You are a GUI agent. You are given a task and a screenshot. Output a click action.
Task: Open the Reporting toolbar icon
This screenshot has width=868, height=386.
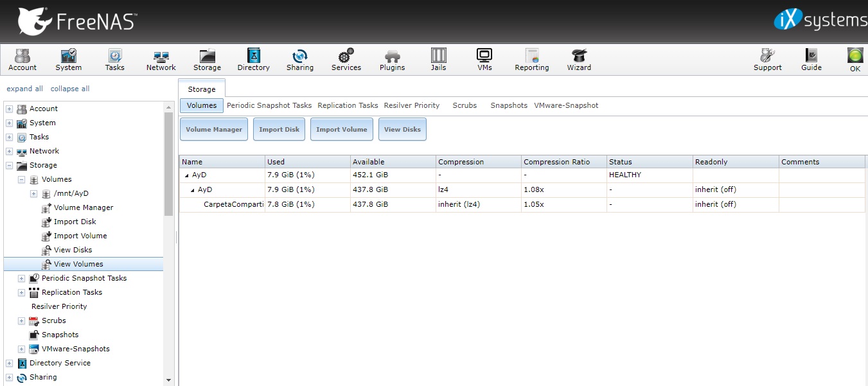click(531, 60)
